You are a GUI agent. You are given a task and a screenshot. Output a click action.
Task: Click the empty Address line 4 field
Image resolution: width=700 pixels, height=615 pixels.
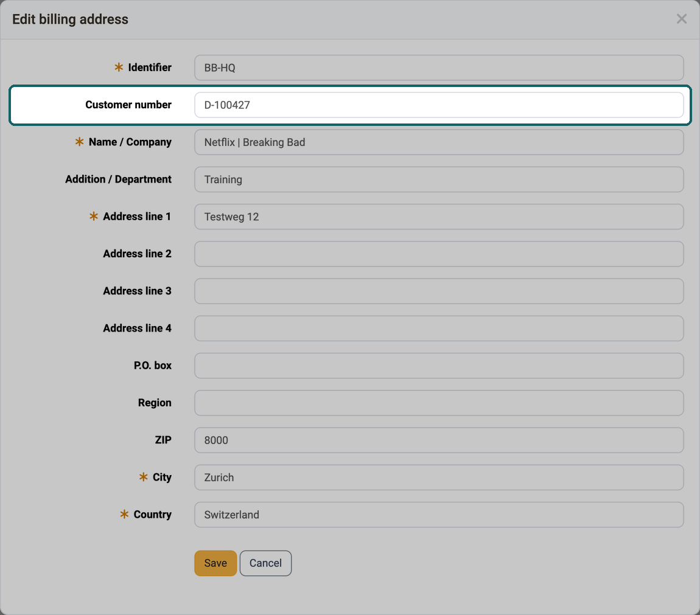click(x=439, y=328)
